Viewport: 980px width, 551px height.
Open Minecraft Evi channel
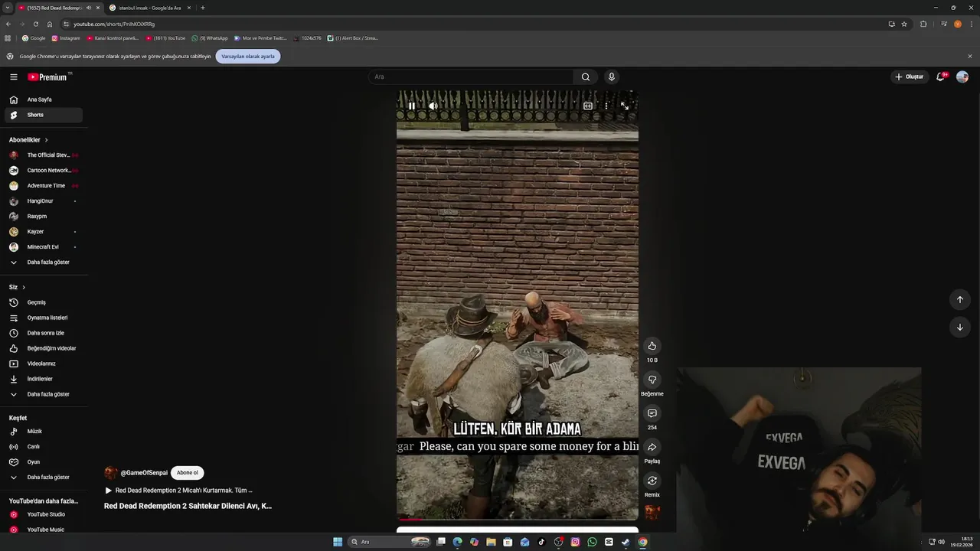coord(44,247)
